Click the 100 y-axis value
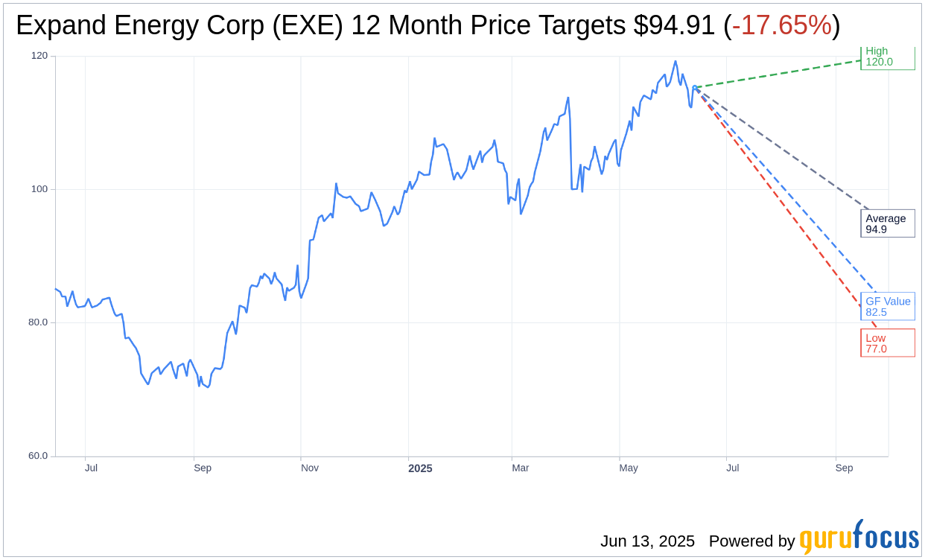Screen dimensions: 925x560 [x=39, y=189]
